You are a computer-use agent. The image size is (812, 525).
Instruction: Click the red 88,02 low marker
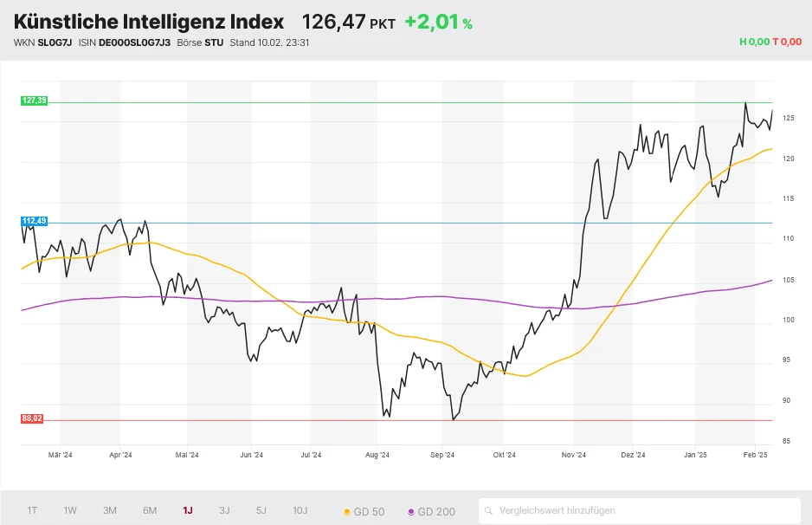coord(32,419)
